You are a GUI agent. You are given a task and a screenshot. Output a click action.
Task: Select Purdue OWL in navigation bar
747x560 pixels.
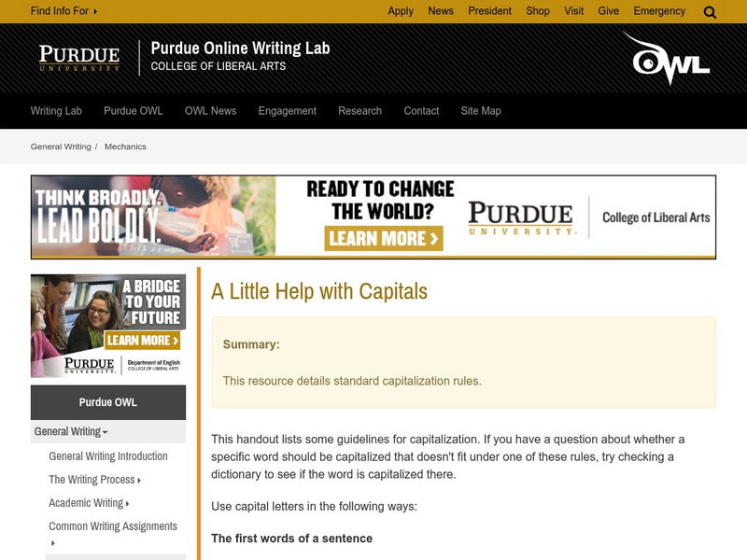[x=134, y=111]
